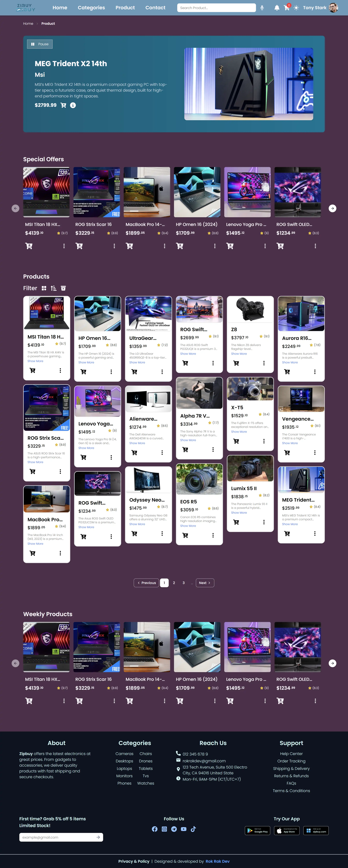This screenshot has width=348, height=868.
Task: Add Alpha 7R V product to cart
Action: click(x=185, y=449)
